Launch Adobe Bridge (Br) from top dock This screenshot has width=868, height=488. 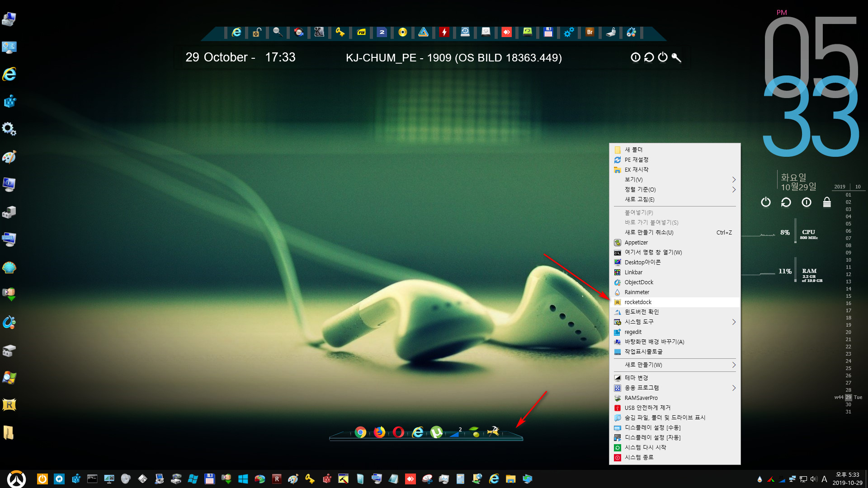coord(590,32)
